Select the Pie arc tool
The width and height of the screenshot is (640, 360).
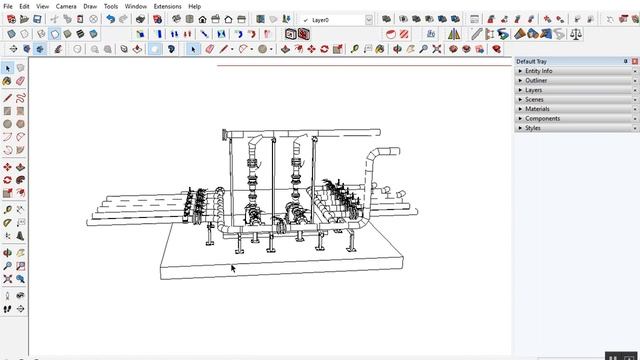[20, 150]
